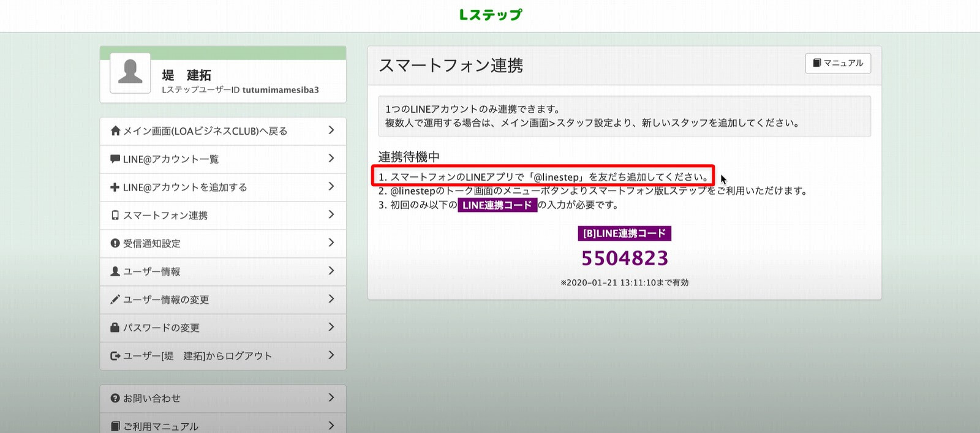Click chevron on メイン画面へ戻る row
Viewport: 980px width, 433px height.
pos(331,130)
